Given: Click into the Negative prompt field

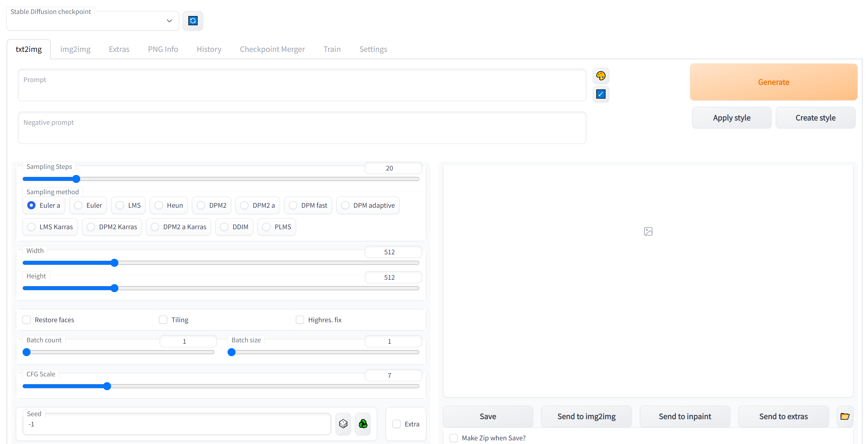Looking at the screenshot, I should point(302,128).
